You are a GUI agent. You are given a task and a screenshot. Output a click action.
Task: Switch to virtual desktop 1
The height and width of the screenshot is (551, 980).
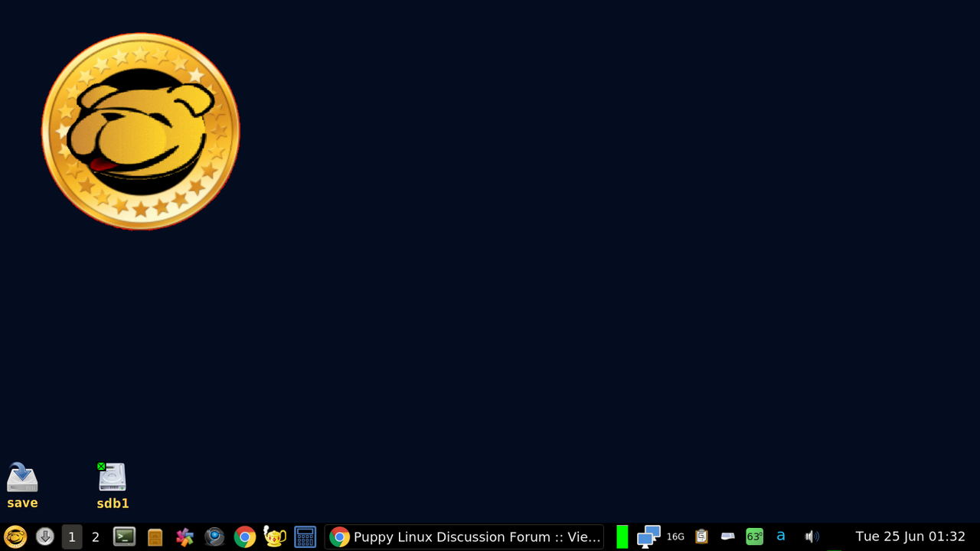point(72,537)
